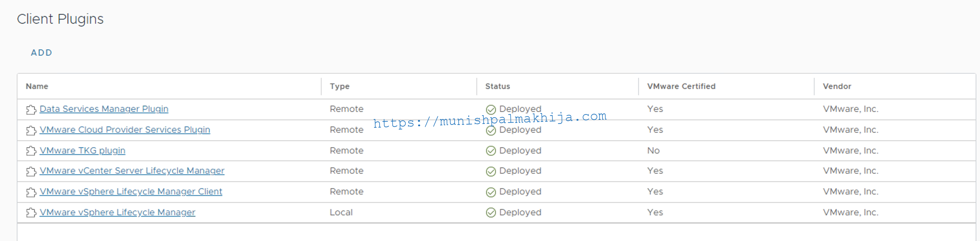Click the Type column header
Screen dimensions: 980x241
pos(339,86)
